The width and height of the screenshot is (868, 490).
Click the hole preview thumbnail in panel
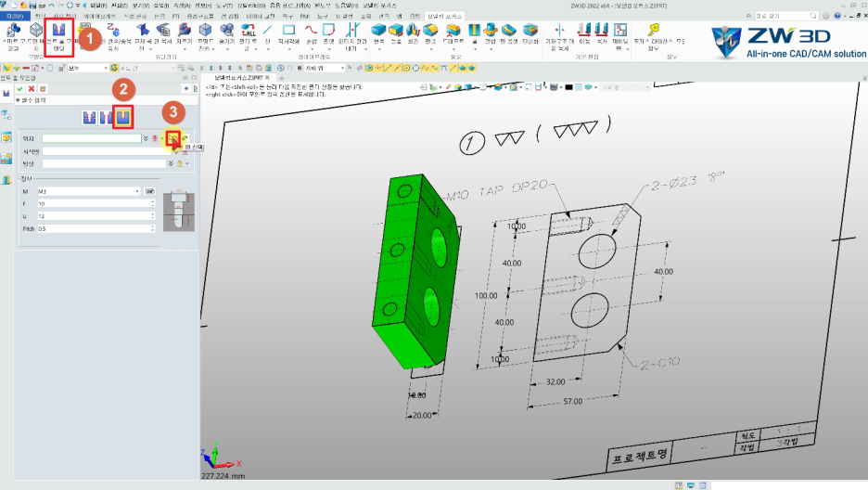pyautogui.click(x=179, y=211)
